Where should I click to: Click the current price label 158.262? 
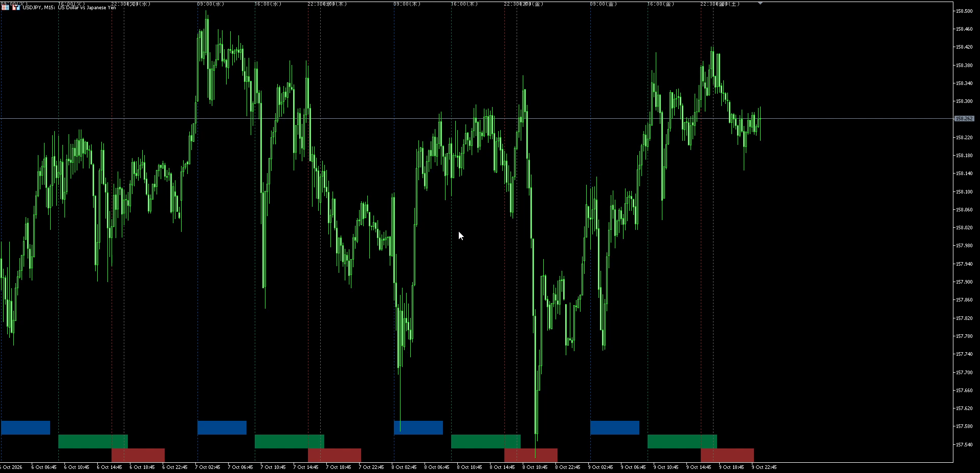tap(964, 119)
